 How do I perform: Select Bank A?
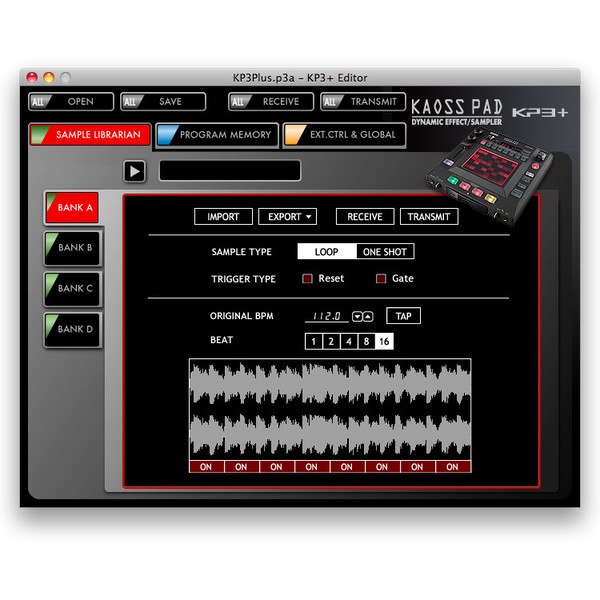[72, 207]
